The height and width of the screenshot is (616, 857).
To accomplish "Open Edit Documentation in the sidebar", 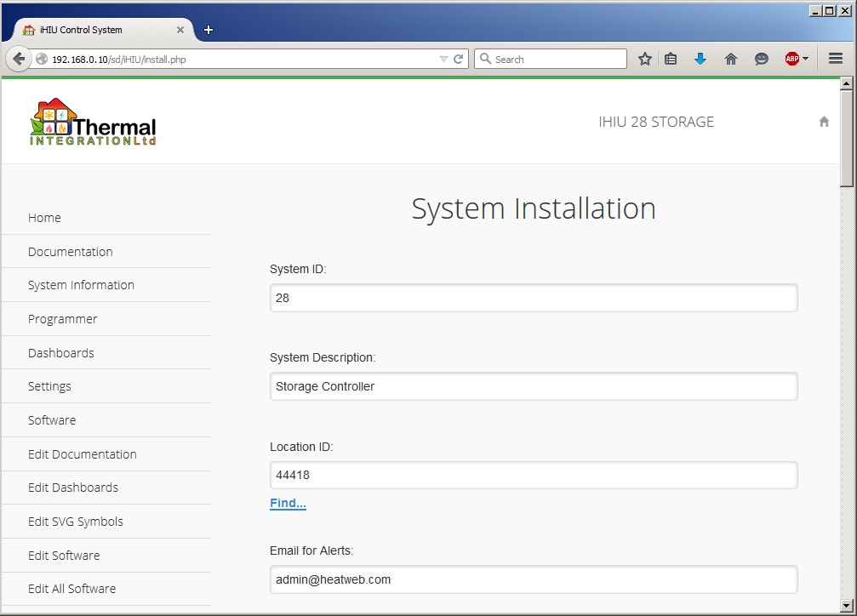I will [x=83, y=454].
